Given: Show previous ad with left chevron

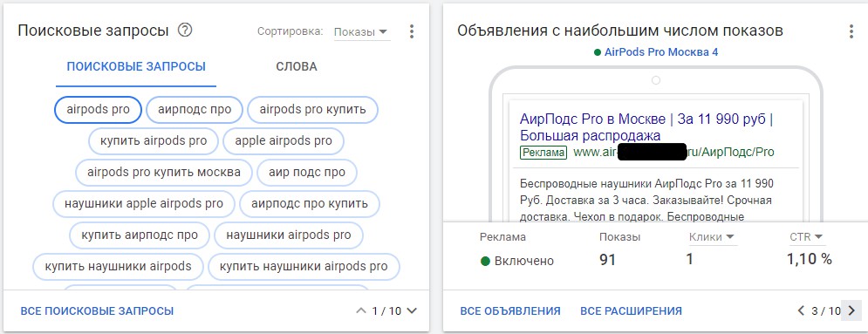Looking at the screenshot, I should pyautogui.click(x=801, y=310).
